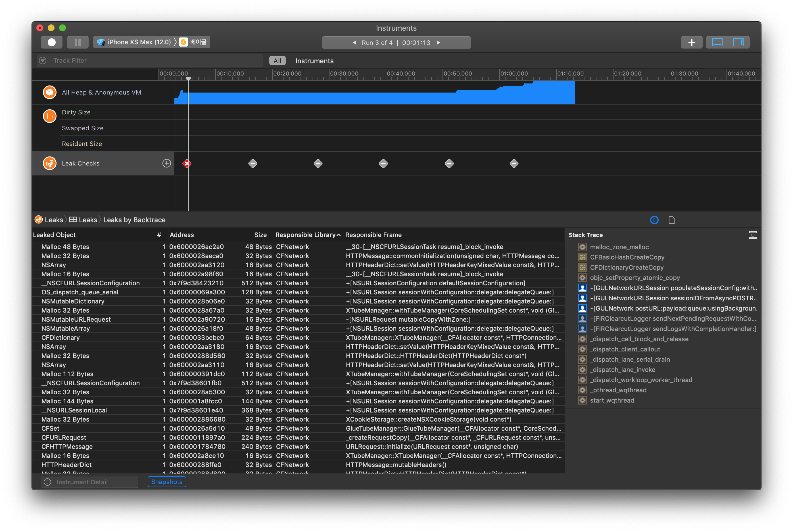The image size is (793, 532).
Task: Toggle the bottom detail pane view
Action: point(717,42)
